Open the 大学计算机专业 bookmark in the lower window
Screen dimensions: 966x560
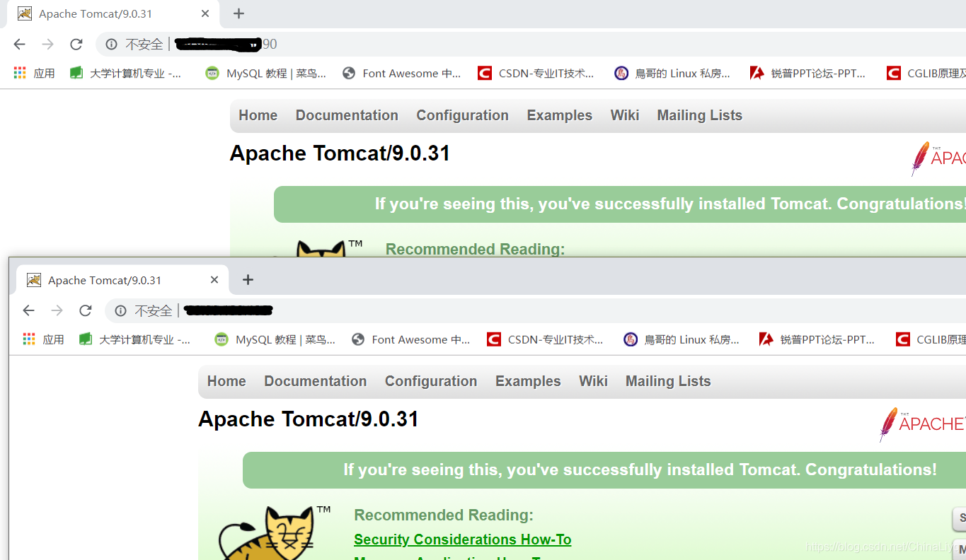coord(135,339)
